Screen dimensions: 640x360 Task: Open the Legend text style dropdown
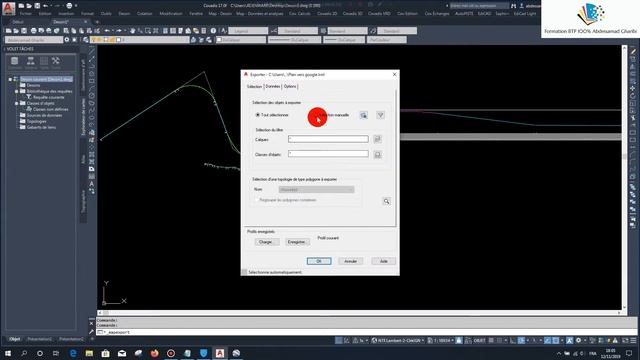(248, 31)
